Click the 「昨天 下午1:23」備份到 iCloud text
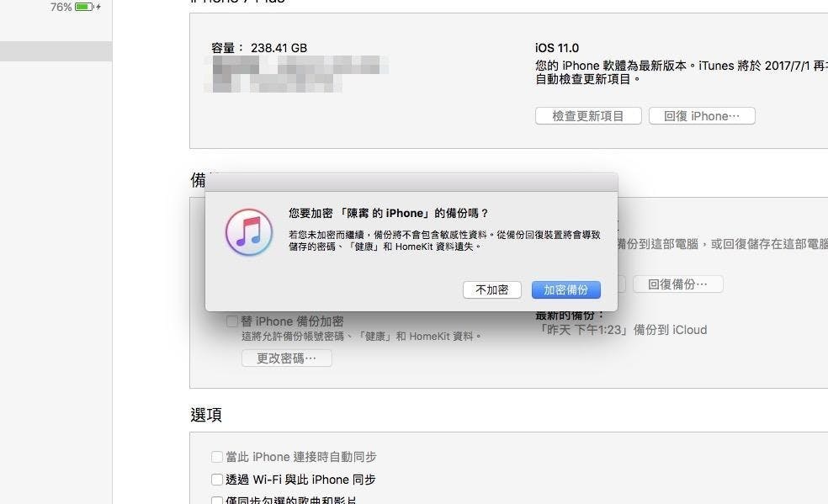 pos(622,330)
